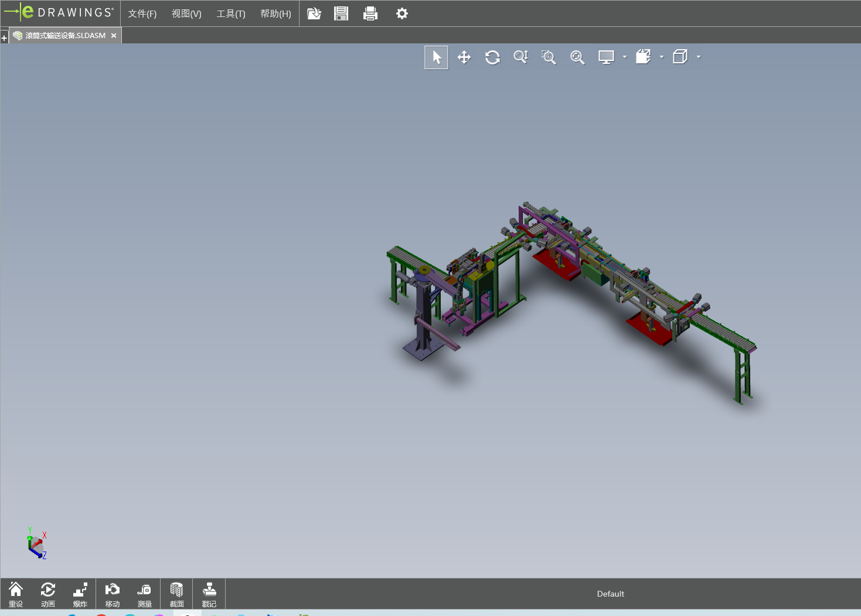Expand the view orientation dropdown arrow
Screen dimensions: 861x616
662,57
